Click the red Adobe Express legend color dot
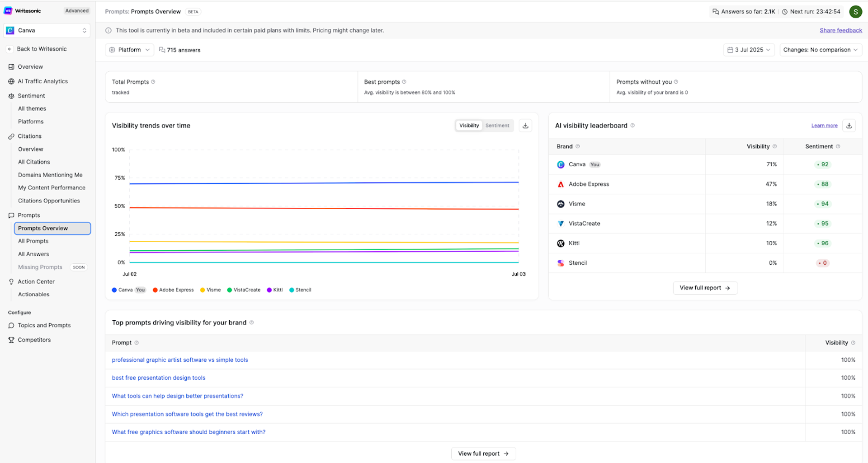Screen dimensions: 868x463 (155, 290)
